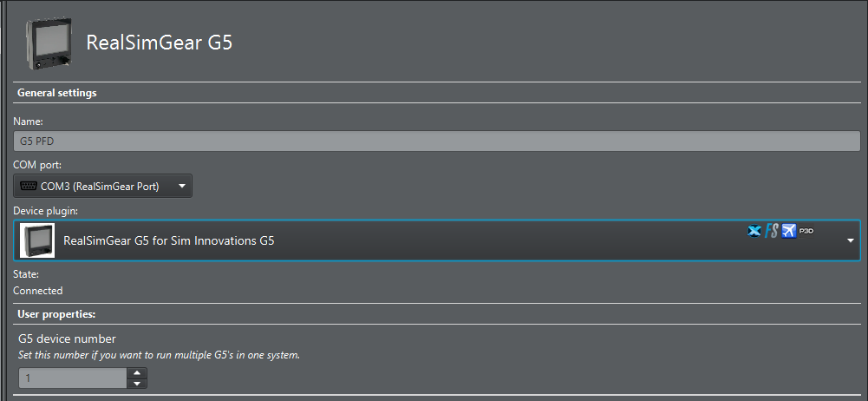Click the P3D simulator icon
Viewport: 868px width, 401px height.
pyautogui.click(x=806, y=230)
